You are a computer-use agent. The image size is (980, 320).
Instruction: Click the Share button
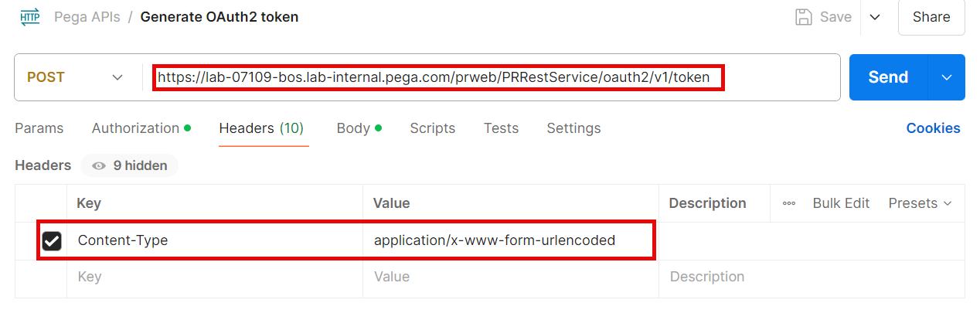click(x=931, y=17)
